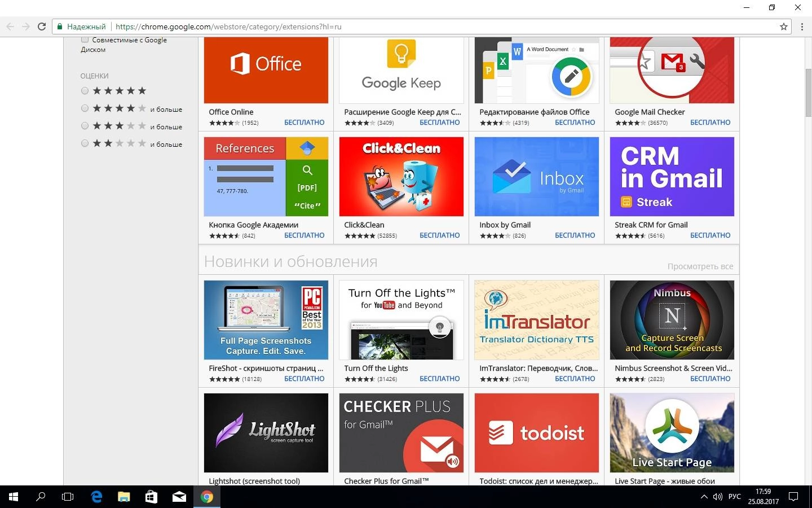Open Action Center notifications
This screenshot has width=812, height=508.
coord(793,497)
